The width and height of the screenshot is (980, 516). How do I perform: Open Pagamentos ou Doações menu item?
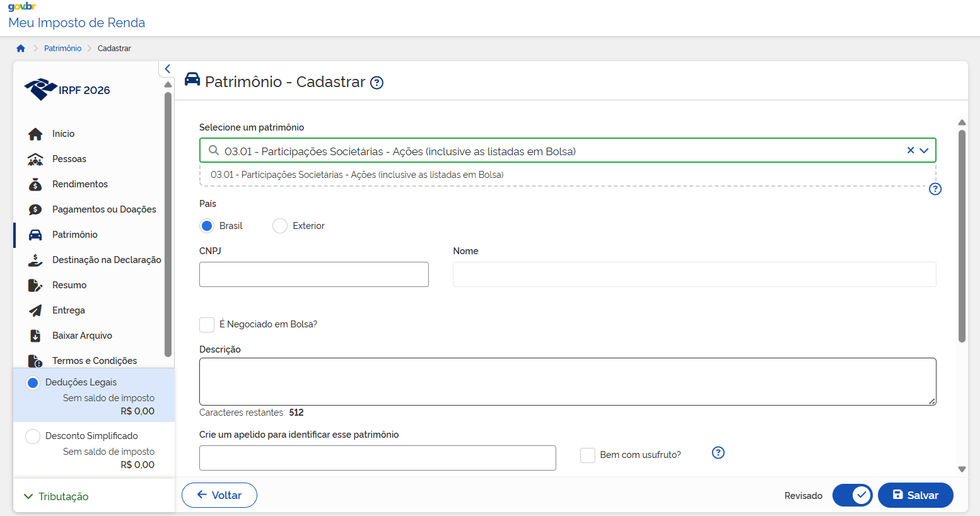104,209
